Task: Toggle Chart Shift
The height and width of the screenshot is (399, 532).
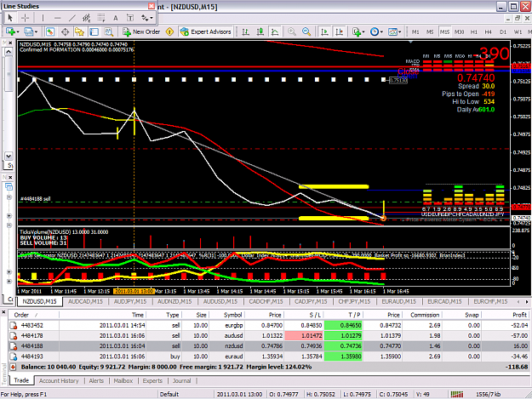Action: 339,31
